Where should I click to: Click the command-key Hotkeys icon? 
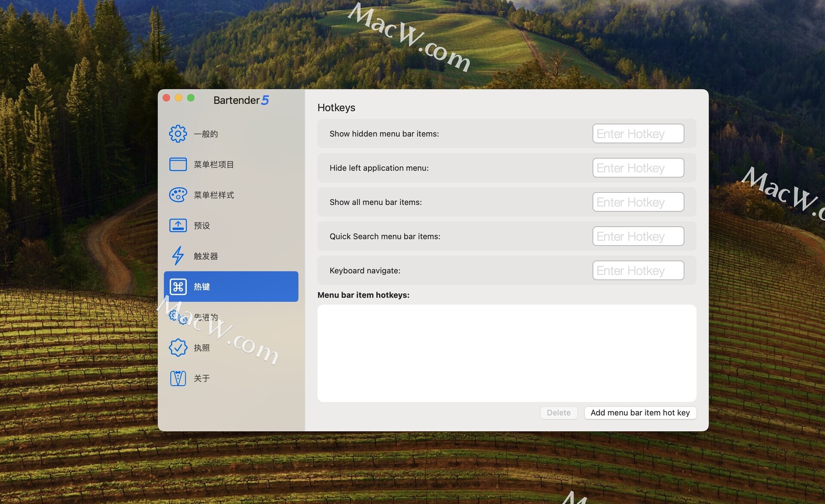(178, 286)
